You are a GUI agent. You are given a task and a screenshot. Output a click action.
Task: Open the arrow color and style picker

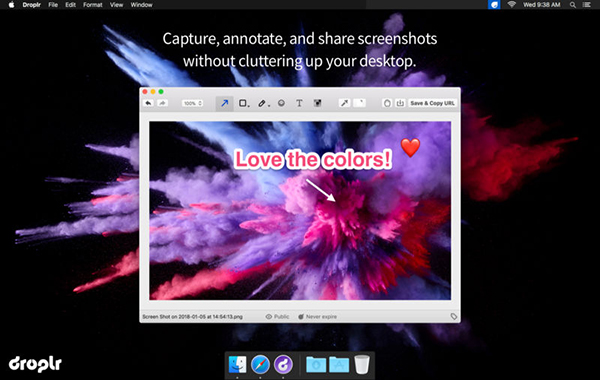pos(344,103)
